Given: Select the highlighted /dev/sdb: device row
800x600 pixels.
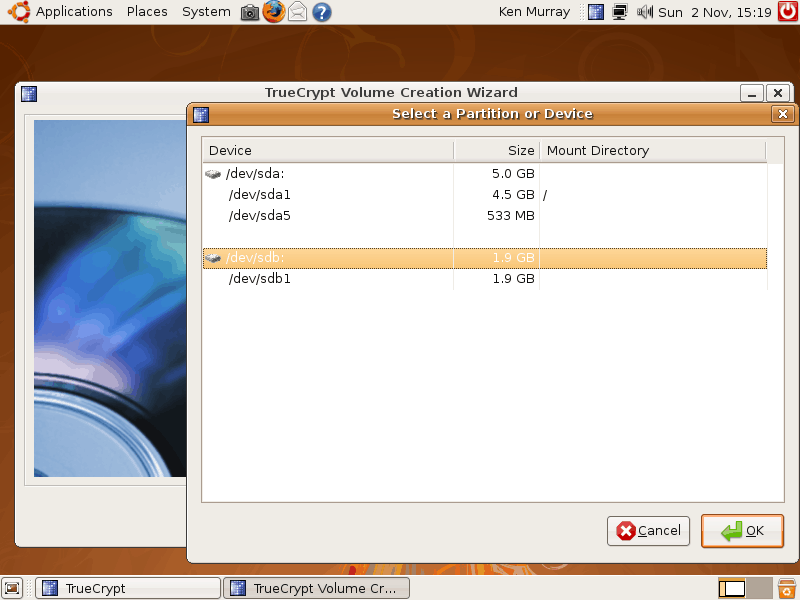Looking at the screenshot, I should coord(485,258).
